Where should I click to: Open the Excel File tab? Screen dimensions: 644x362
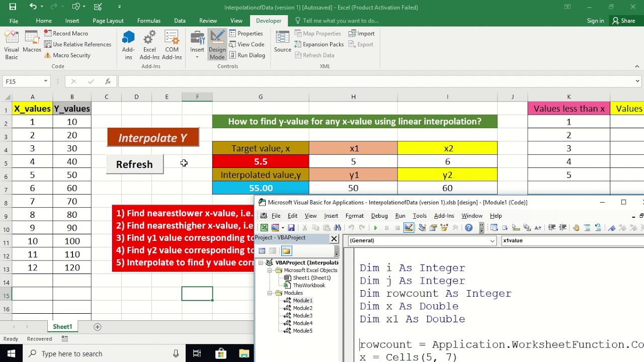(14, 21)
